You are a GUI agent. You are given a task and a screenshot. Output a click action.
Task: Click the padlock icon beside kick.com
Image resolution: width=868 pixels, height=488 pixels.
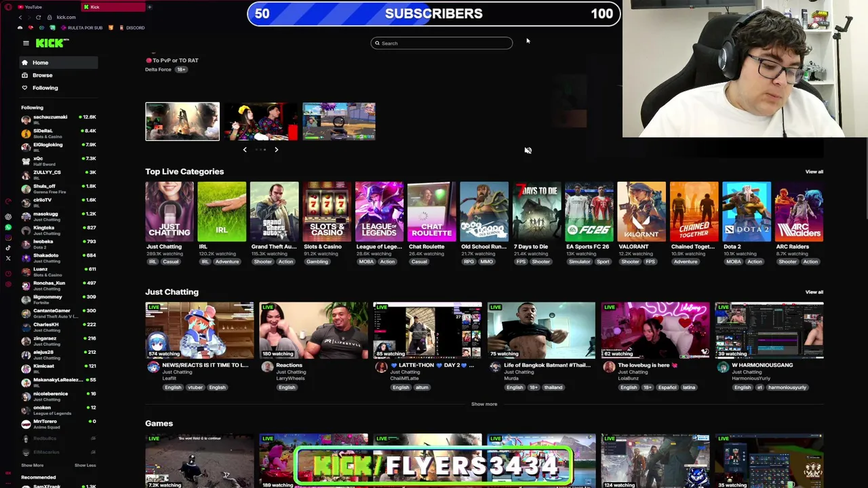click(x=50, y=17)
